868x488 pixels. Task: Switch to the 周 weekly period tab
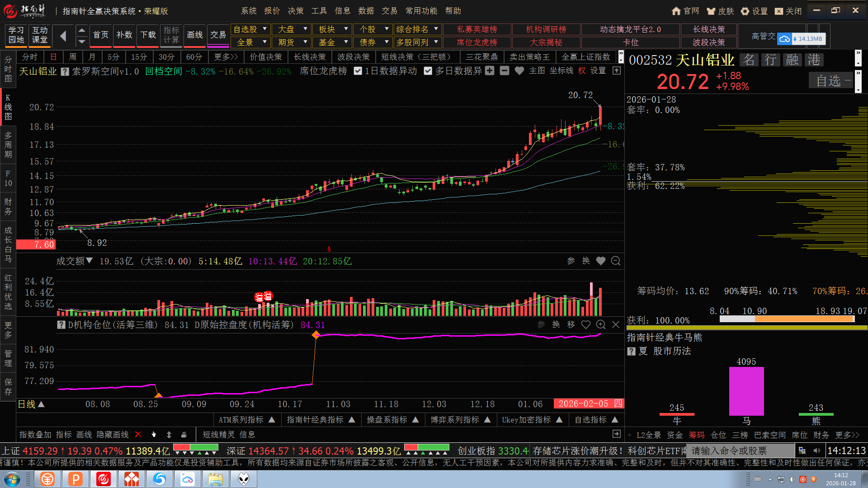click(x=73, y=57)
